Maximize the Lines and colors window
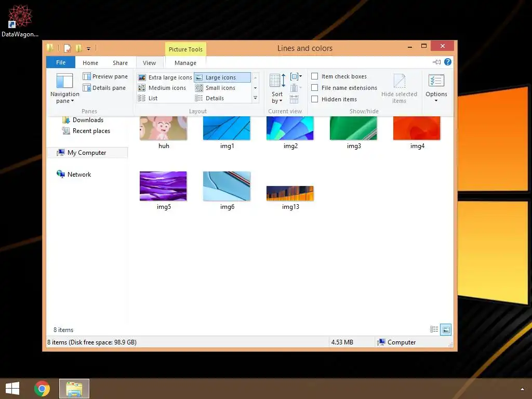532x399 pixels. click(x=424, y=46)
